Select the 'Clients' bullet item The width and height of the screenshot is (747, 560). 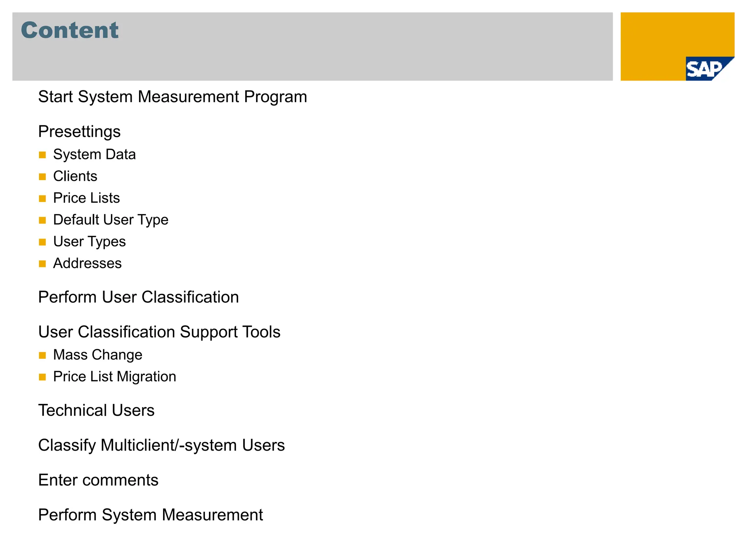(x=75, y=176)
